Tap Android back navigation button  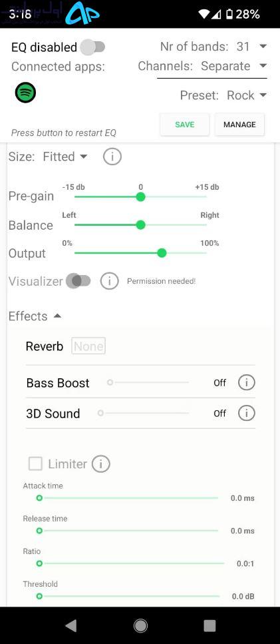point(70,625)
